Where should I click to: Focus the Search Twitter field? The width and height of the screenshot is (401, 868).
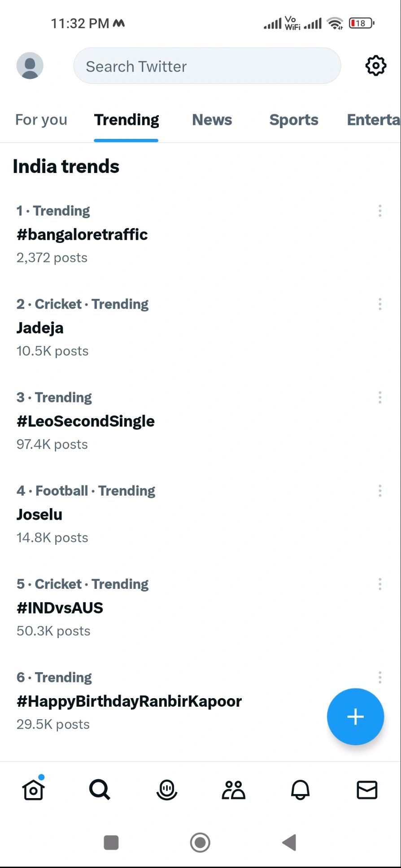tap(207, 66)
